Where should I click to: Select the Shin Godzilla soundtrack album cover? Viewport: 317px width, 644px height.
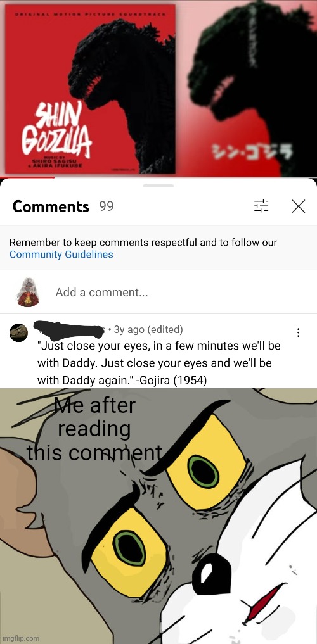pyautogui.click(x=90, y=89)
